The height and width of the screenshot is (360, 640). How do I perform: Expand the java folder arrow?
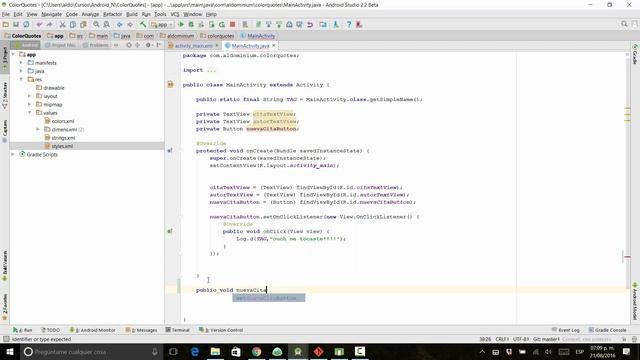point(21,71)
